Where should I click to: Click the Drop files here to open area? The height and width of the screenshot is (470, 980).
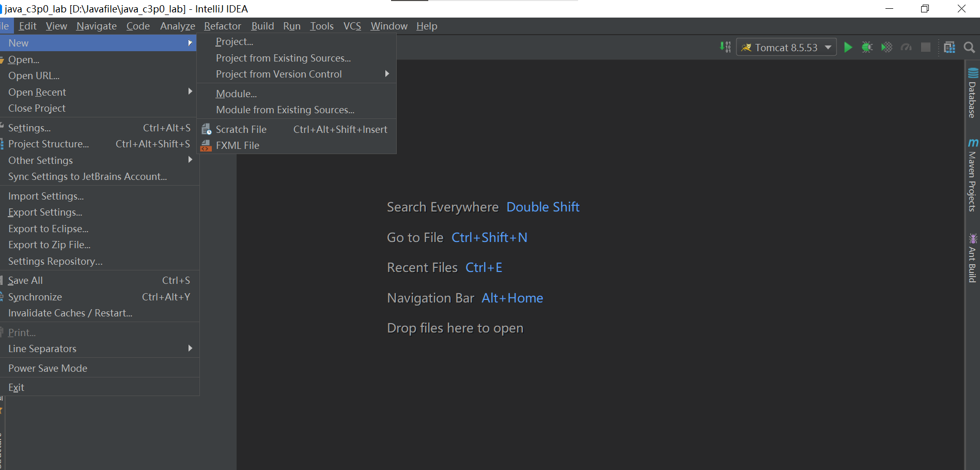pos(455,328)
